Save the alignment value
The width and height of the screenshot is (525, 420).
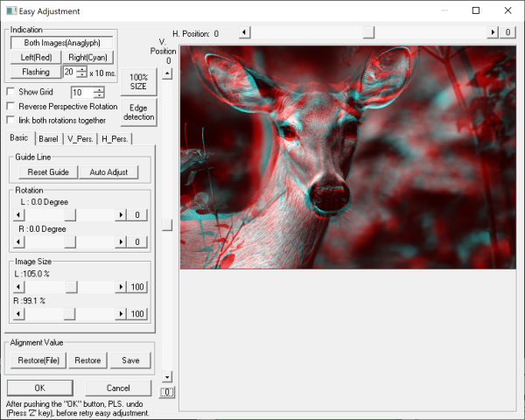pos(130,360)
